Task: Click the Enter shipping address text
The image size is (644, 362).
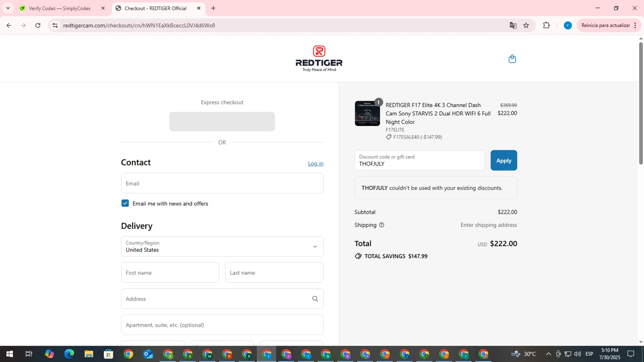Action: [x=489, y=225]
